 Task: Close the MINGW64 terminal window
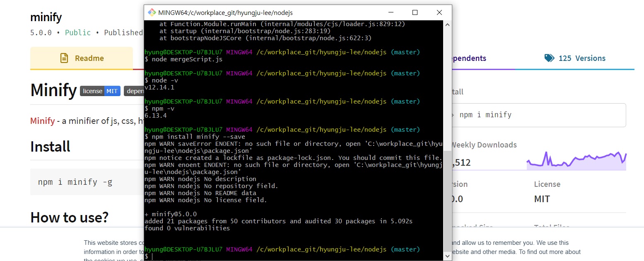(439, 12)
